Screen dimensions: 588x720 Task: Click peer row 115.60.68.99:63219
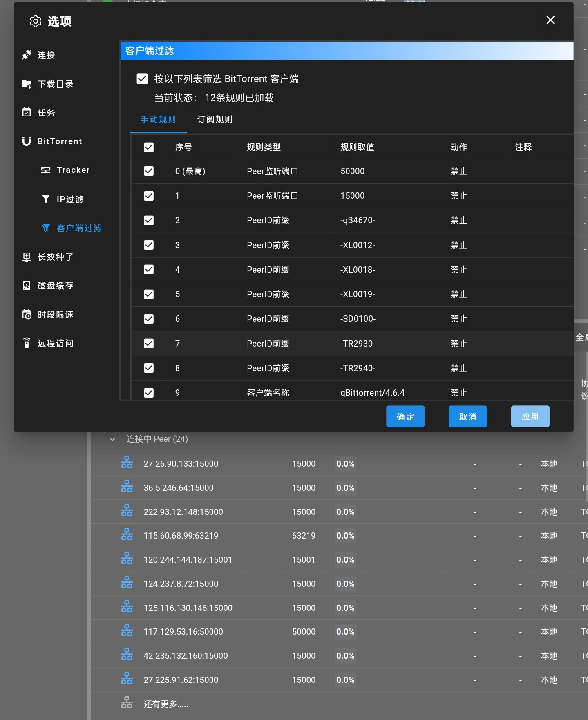click(x=181, y=536)
